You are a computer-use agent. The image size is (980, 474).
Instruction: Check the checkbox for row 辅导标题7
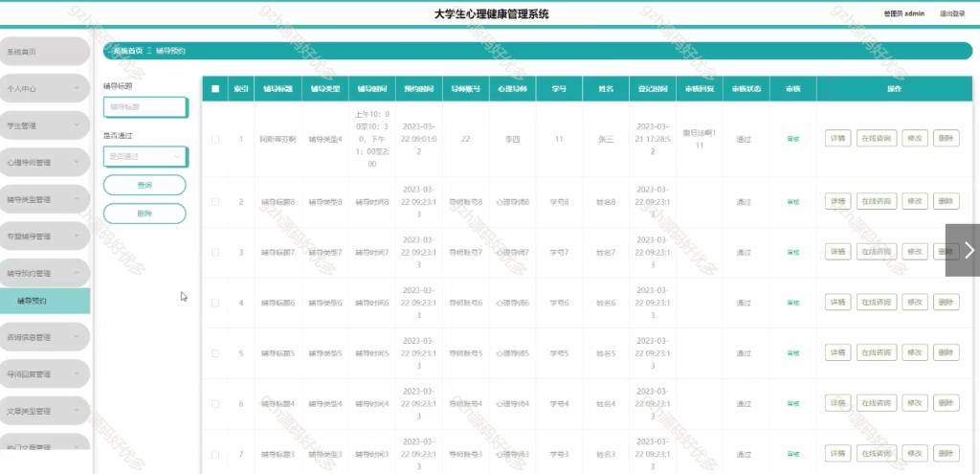click(x=215, y=253)
